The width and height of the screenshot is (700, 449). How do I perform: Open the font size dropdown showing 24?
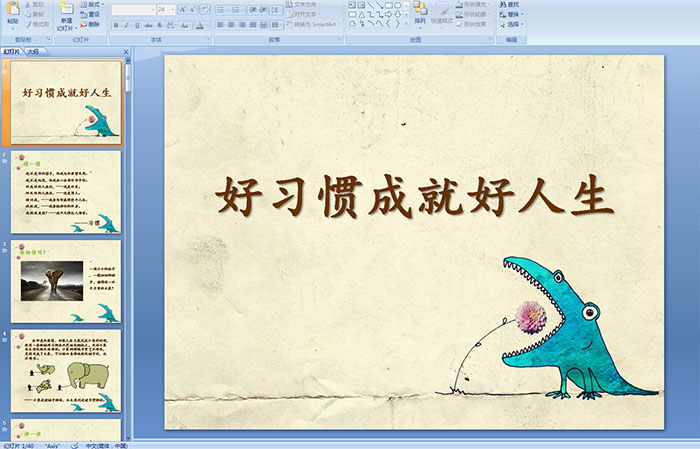point(172,10)
